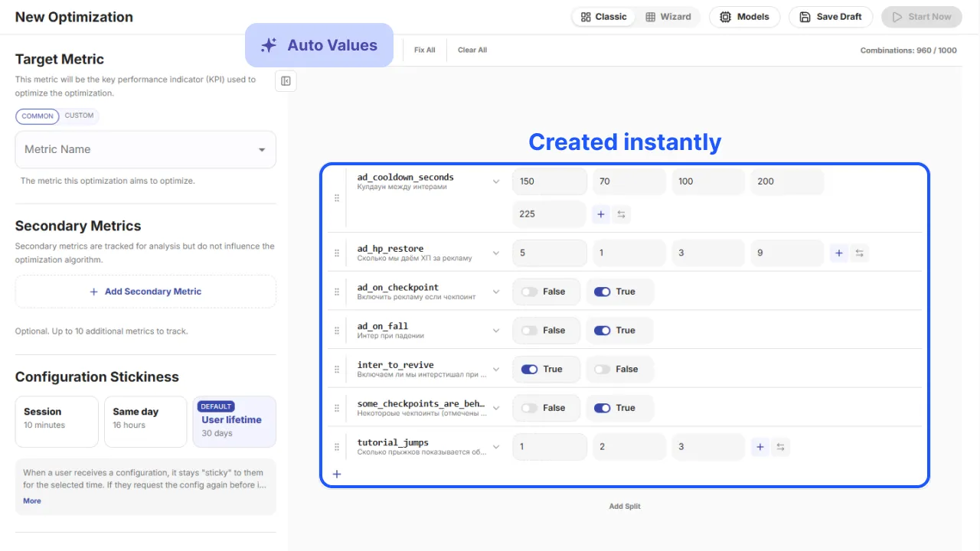Open the Models button
Image resolution: width=980 pixels, height=551 pixels.
(x=744, y=17)
